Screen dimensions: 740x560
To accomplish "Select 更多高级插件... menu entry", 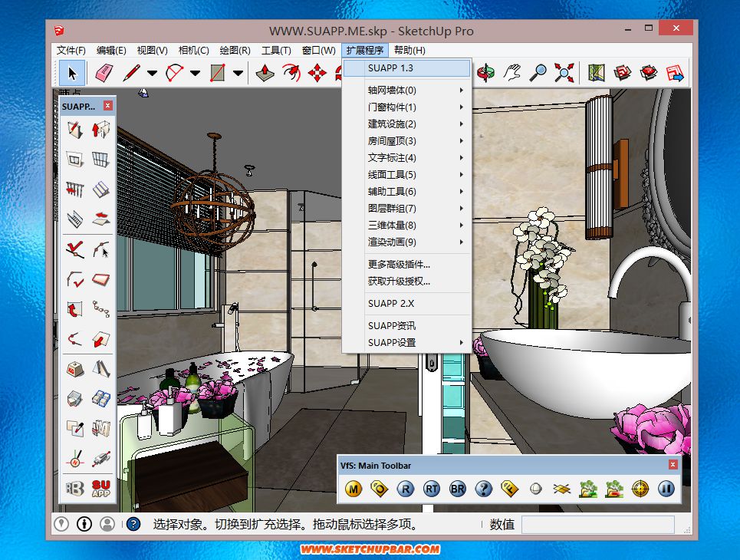I will point(407,265).
